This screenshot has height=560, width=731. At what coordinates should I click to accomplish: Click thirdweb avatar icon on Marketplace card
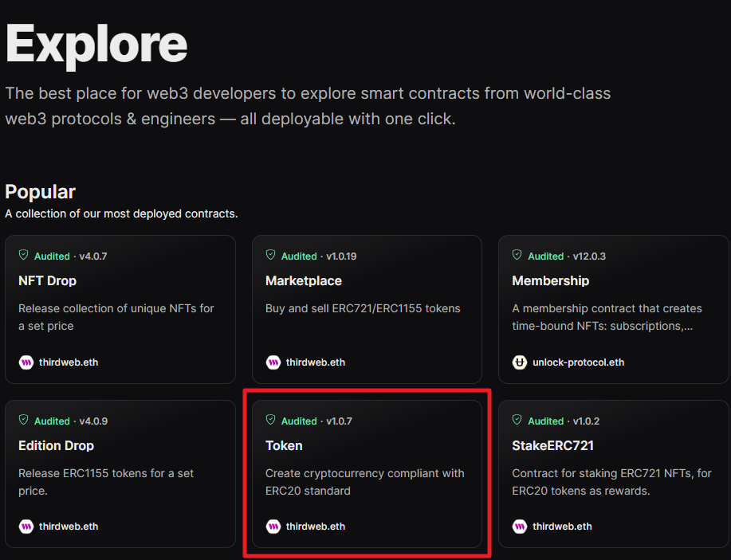click(x=273, y=362)
